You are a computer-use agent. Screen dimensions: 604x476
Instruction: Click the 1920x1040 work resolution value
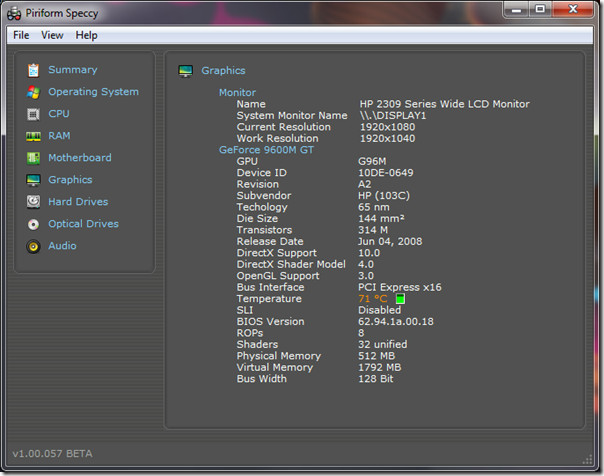point(388,139)
